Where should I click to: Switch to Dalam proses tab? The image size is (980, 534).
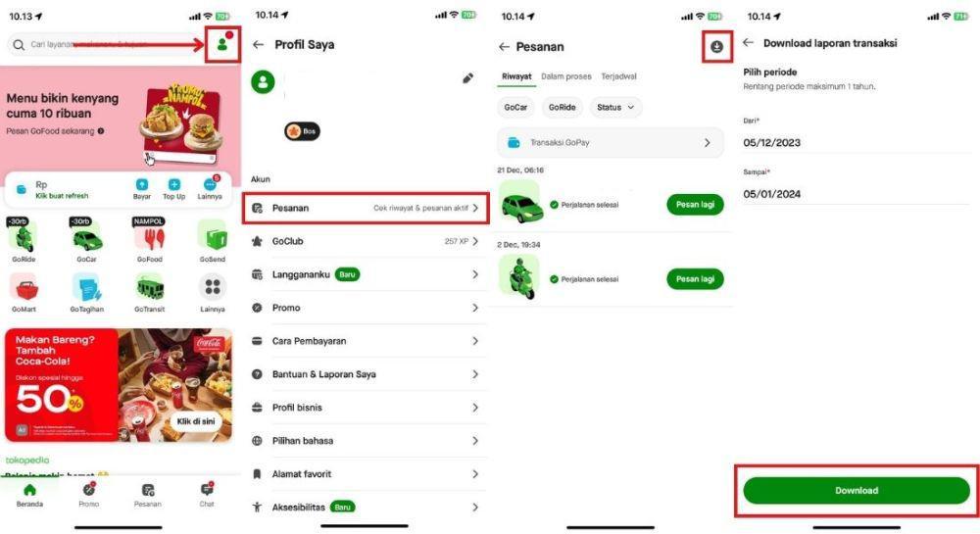pos(565,76)
